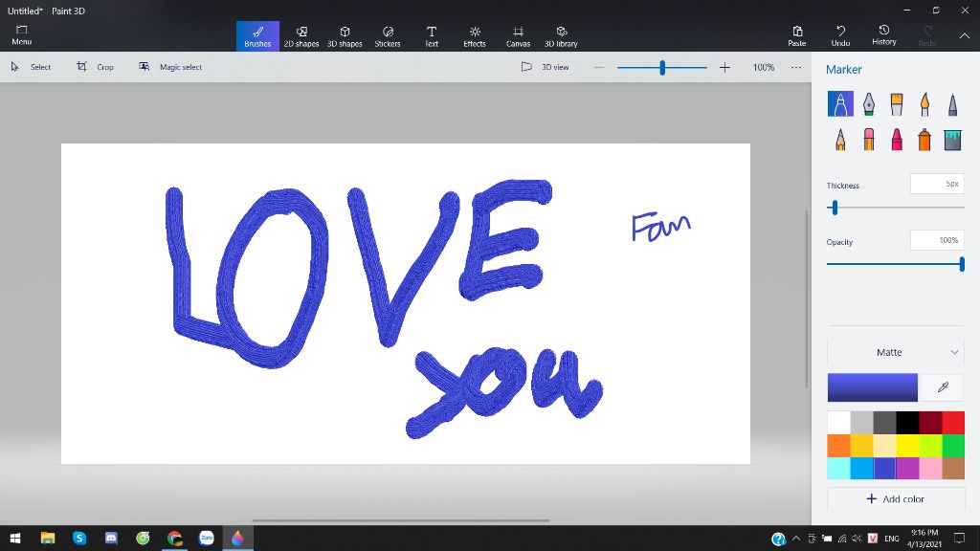This screenshot has height=551, width=980.
Task: Open the current blue color picker
Action: [x=873, y=387]
